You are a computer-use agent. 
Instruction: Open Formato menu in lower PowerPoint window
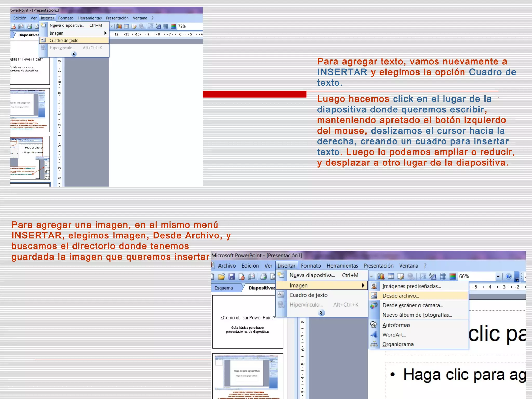pos(311,266)
